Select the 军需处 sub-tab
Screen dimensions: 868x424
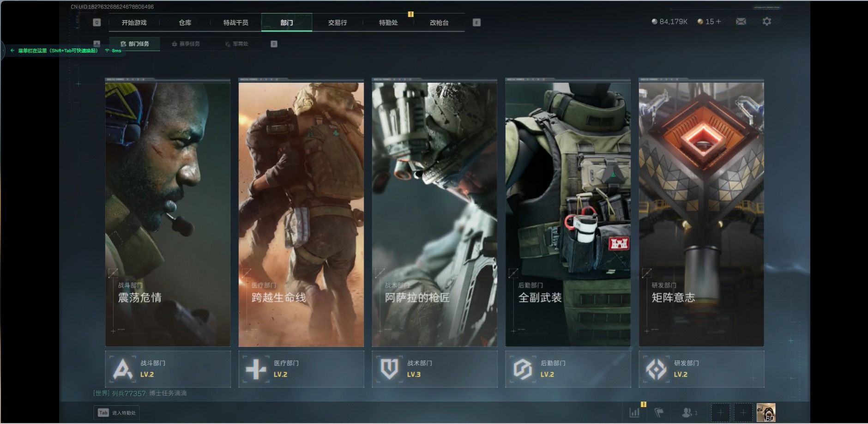(237, 44)
